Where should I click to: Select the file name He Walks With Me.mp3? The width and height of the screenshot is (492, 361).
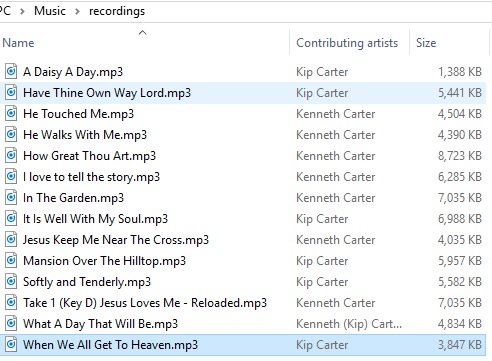coord(85,135)
